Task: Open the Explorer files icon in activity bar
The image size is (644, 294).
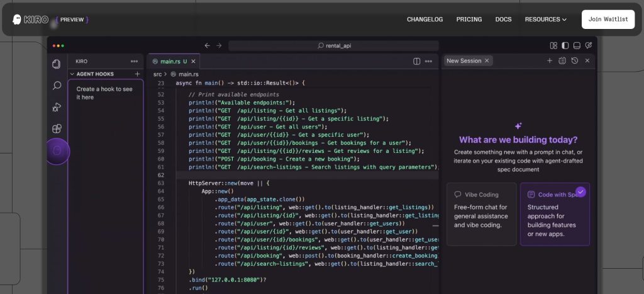Action: coord(57,64)
